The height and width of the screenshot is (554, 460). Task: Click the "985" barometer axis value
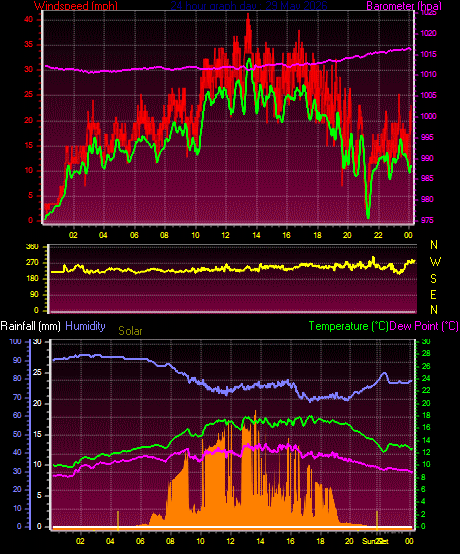pos(427,178)
